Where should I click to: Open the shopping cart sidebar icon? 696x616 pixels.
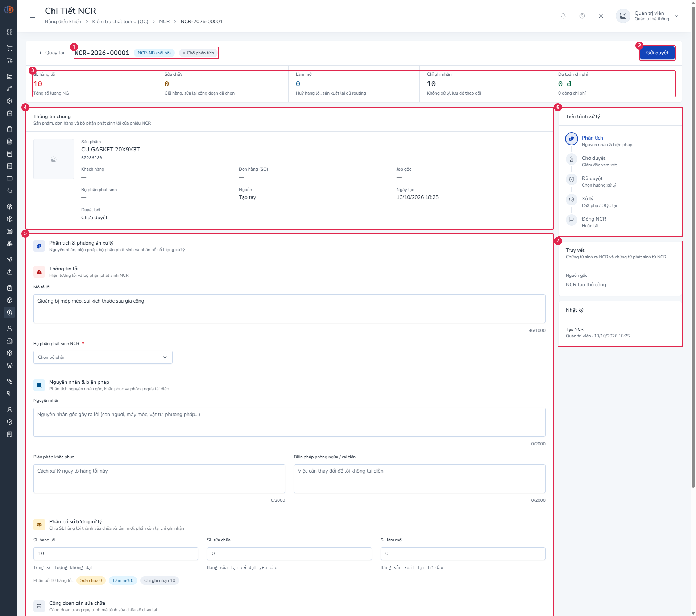(10, 48)
